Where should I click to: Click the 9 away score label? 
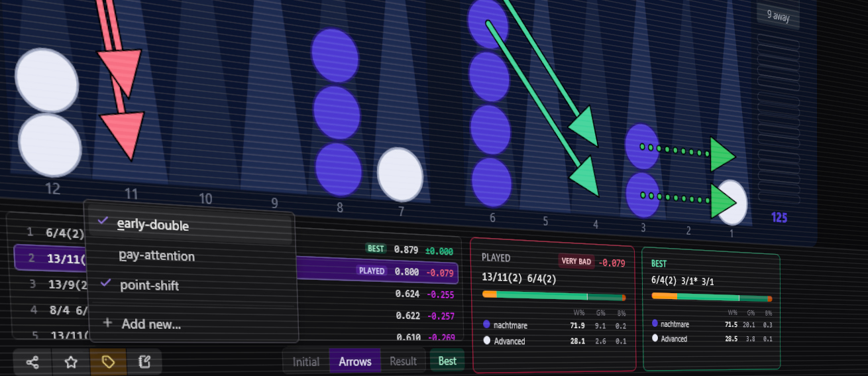(x=779, y=16)
